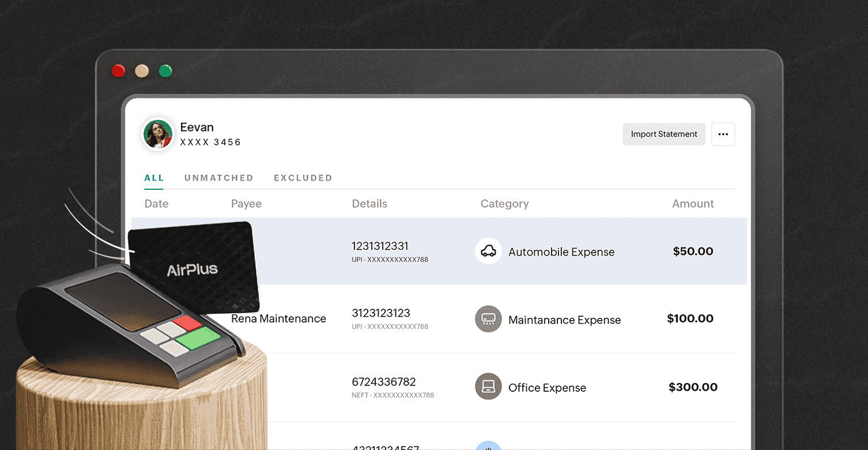Click the beige window minimize dot

(142, 71)
